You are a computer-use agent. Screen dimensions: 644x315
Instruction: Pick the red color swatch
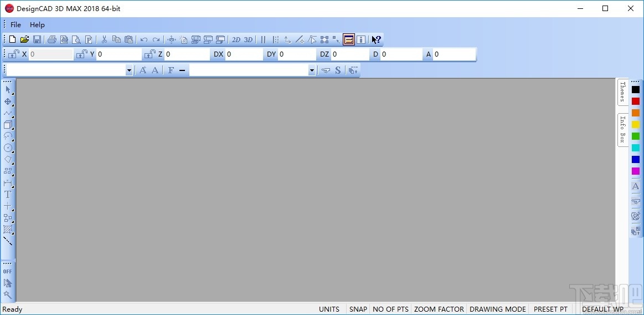coord(635,101)
